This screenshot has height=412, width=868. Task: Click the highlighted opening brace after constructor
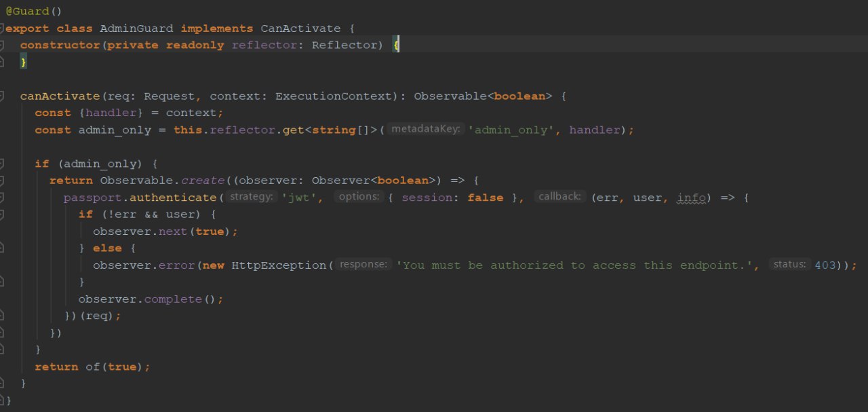[x=397, y=45]
